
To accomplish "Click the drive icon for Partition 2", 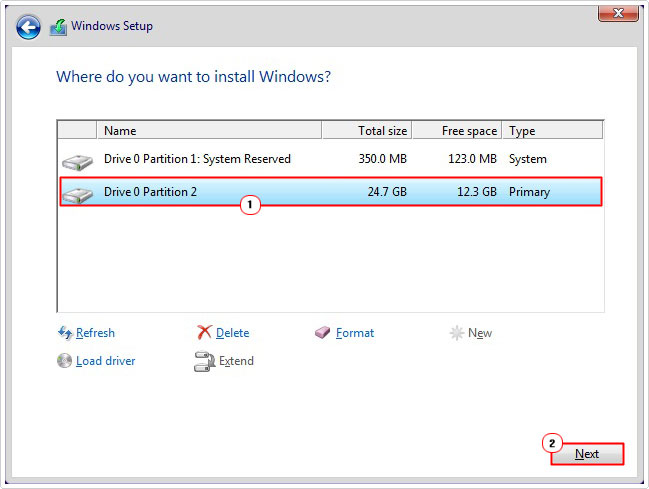I will tap(77, 195).
